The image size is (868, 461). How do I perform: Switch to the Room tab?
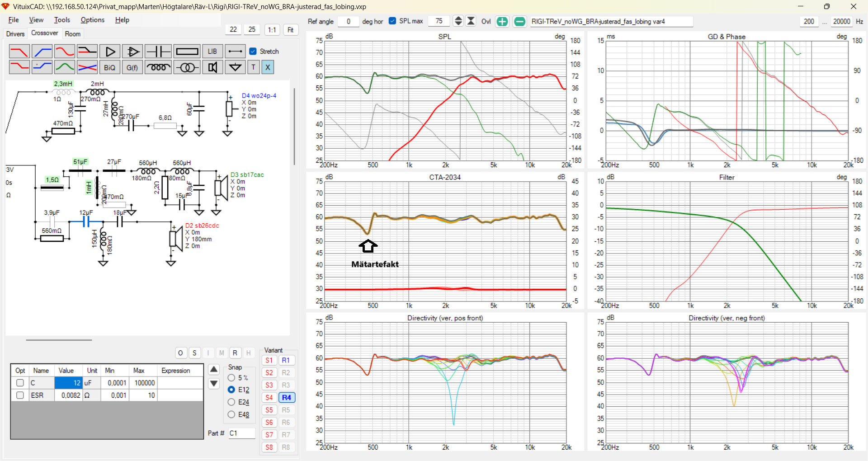[x=73, y=34]
